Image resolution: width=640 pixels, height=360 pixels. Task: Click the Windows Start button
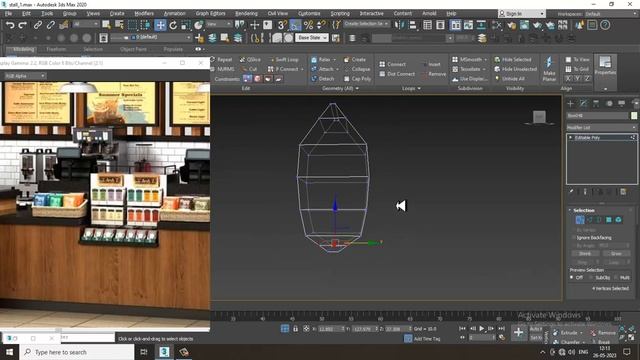9,352
